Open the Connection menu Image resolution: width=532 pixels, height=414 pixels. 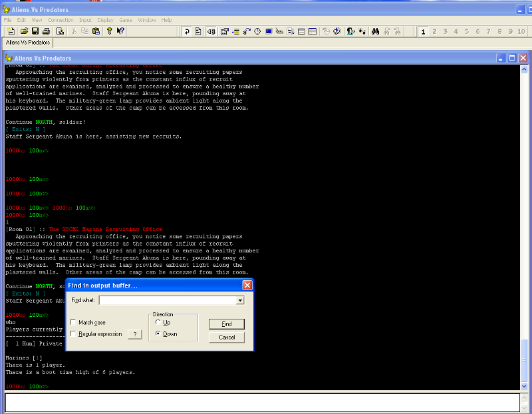point(61,20)
